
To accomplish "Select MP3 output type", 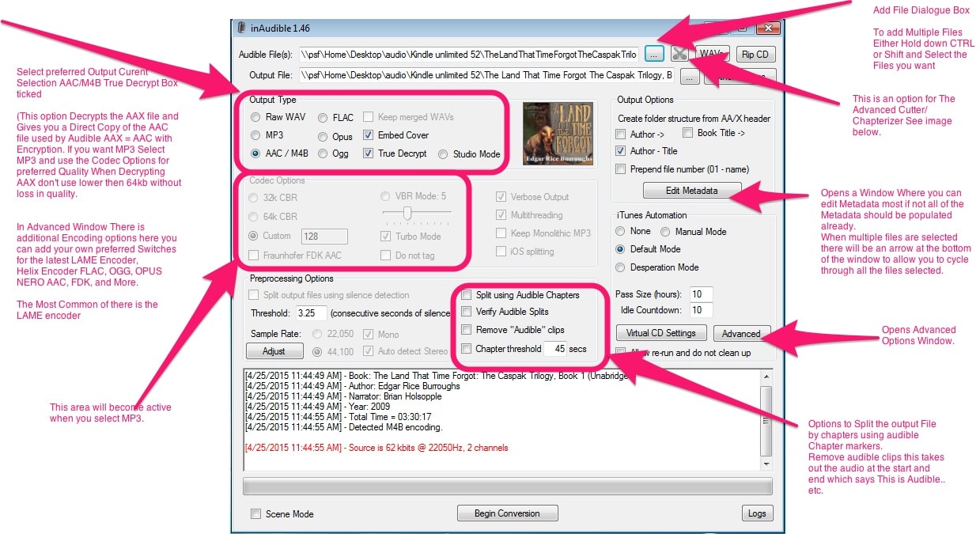I will (255, 135).
